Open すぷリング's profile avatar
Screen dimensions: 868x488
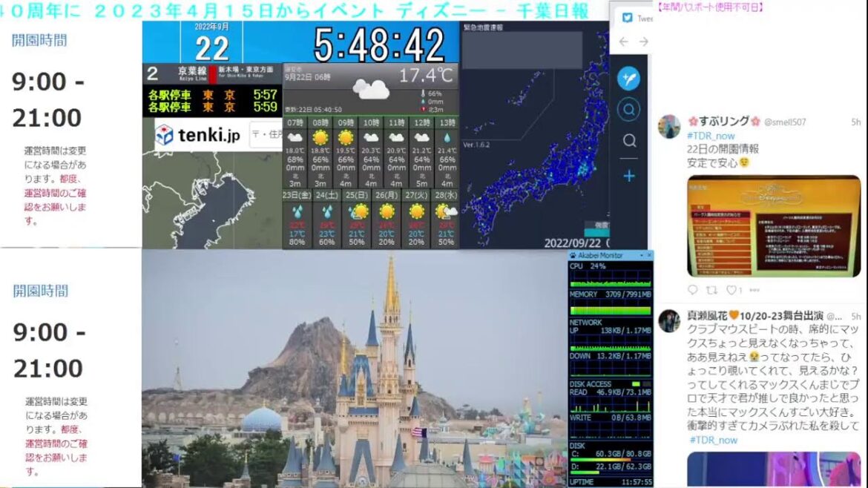[669, 127]
